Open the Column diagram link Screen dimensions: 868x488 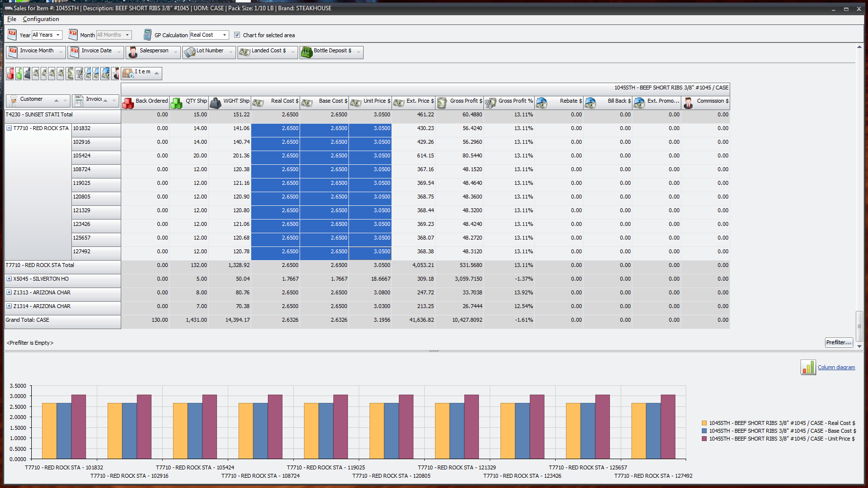click(x=837, y=367)
